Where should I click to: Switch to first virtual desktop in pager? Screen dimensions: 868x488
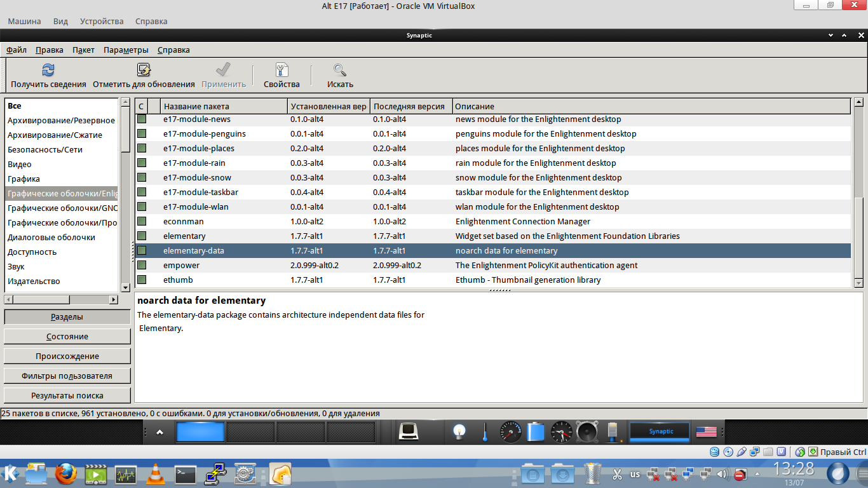pyautogui.click(x=200, y=432)
